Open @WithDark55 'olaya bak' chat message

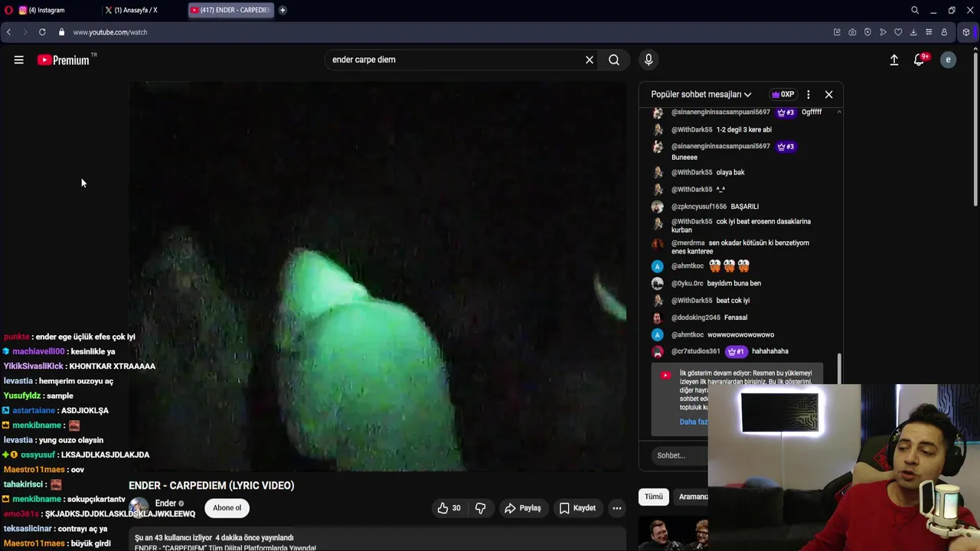740,172
